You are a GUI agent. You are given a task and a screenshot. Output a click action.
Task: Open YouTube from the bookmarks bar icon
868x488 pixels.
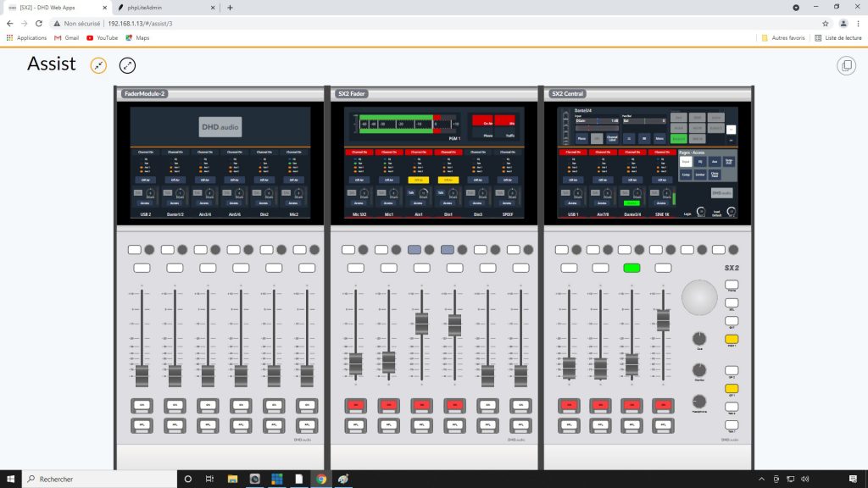pyautogui.click(x=103, y=37)
